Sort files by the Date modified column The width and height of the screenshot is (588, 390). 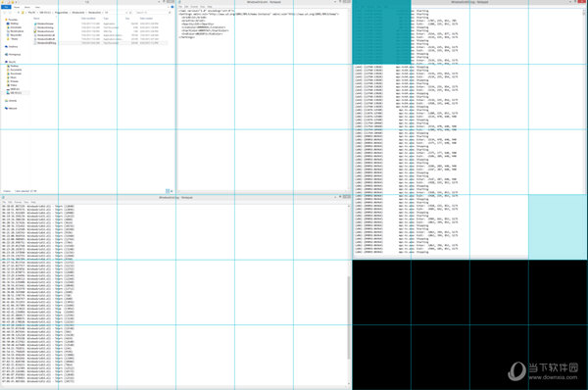(88, 19)
